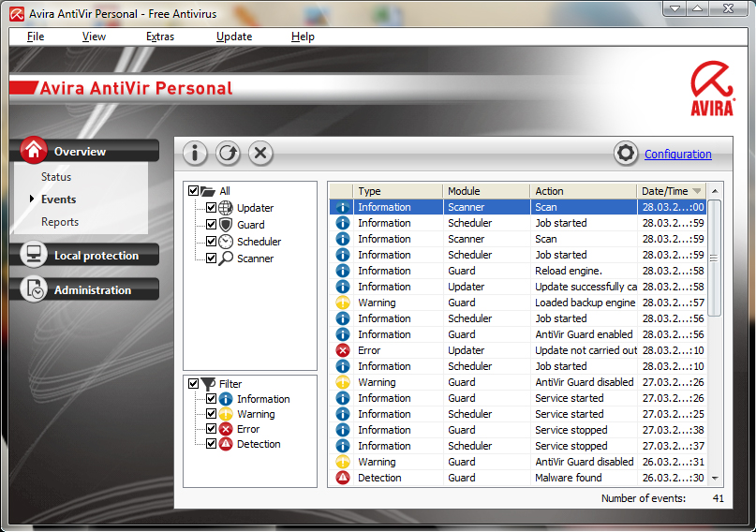Image resolution: width=756 pixels, height=532 pixels.
Task: Expand the Local protection section
Action: tap(96, 256)
